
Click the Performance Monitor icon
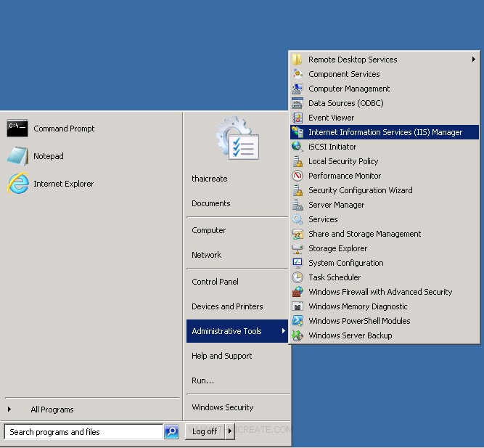coord(298,176)
